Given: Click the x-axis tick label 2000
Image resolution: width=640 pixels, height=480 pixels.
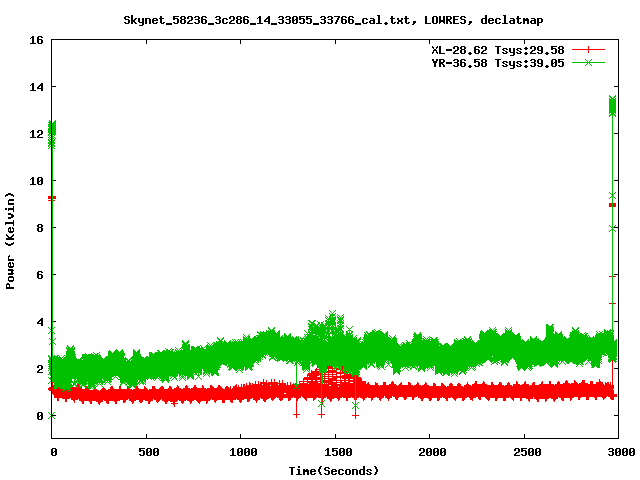Looking at the screenshot, I should [x=432, y=452].
